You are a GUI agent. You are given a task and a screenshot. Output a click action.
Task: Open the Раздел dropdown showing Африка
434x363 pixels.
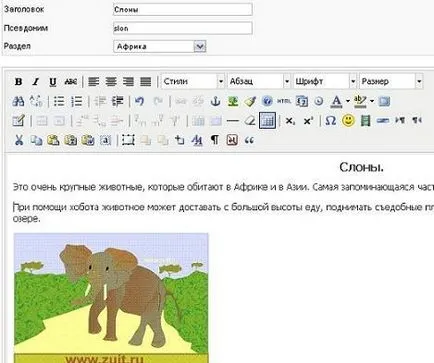click(160, 46)
